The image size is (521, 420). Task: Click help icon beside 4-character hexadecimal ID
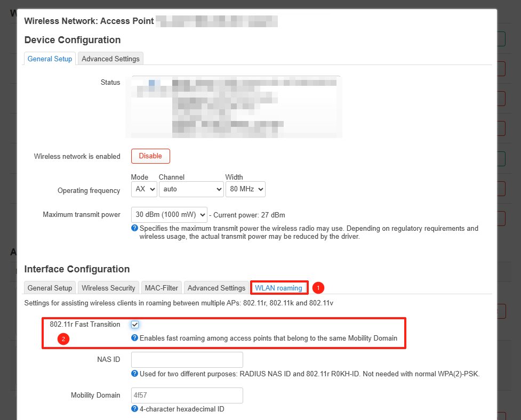point(135,409)
